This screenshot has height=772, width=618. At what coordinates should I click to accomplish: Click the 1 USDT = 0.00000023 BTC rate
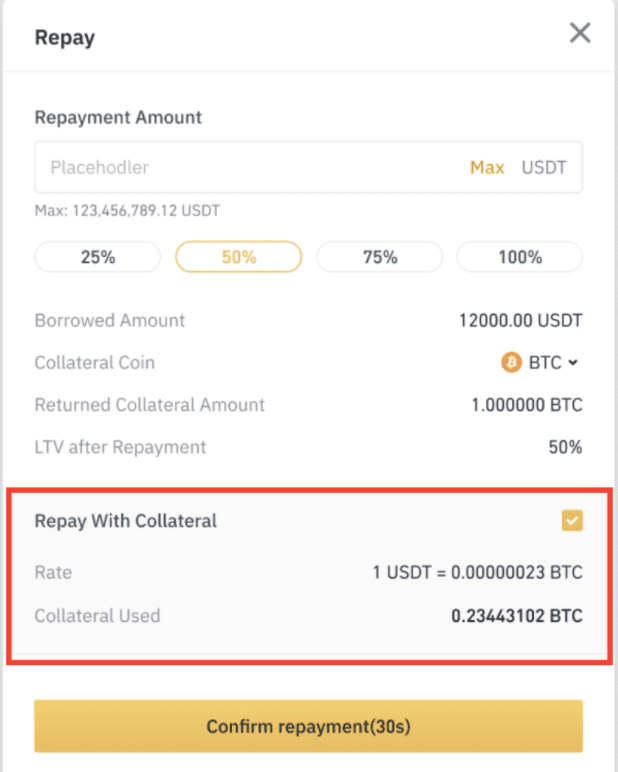coord(478,572)
